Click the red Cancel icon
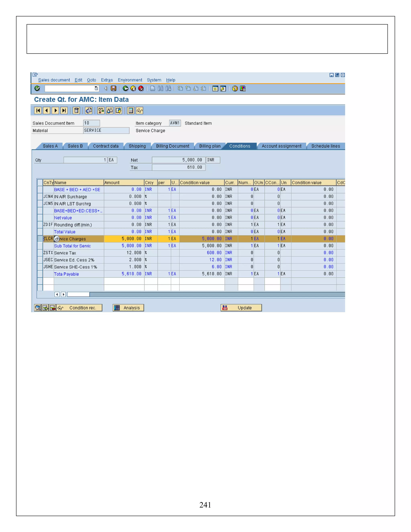Image resolution: width=411 pixels, height=532 pixels. (x=141, y=88)
